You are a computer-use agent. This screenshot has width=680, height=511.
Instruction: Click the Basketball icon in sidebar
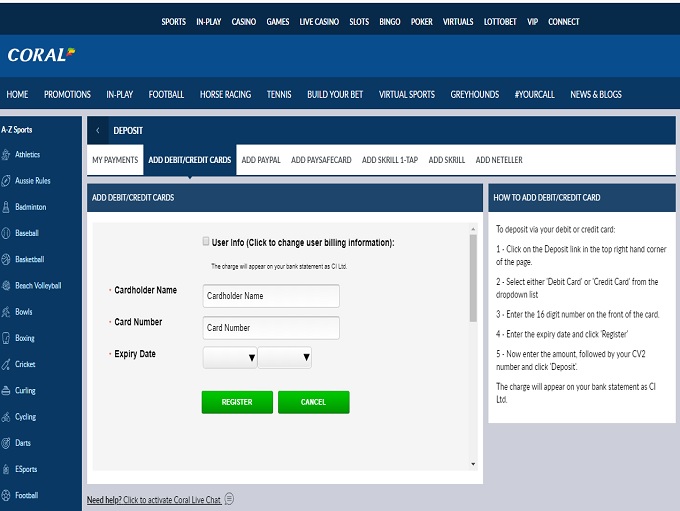click(6, 259)
